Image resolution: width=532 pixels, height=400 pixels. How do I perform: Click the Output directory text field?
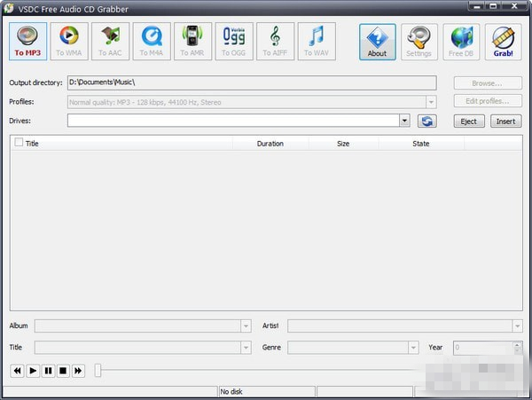click(251, 82)
